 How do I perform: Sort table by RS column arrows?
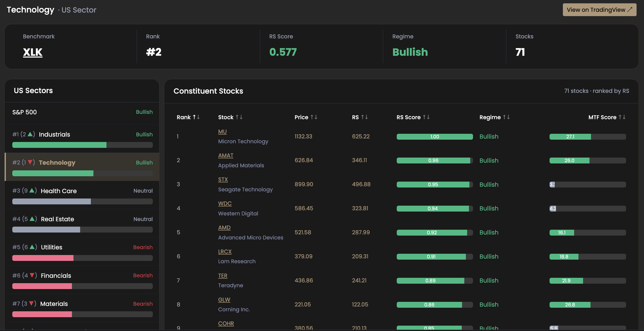pos(364,117)
